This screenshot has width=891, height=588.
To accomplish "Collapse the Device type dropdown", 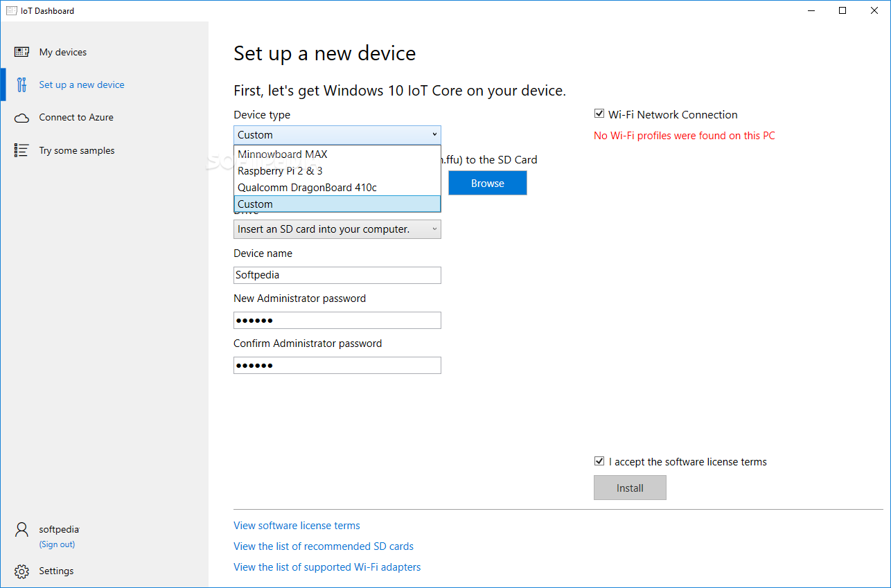I will (x=337, y=135).
